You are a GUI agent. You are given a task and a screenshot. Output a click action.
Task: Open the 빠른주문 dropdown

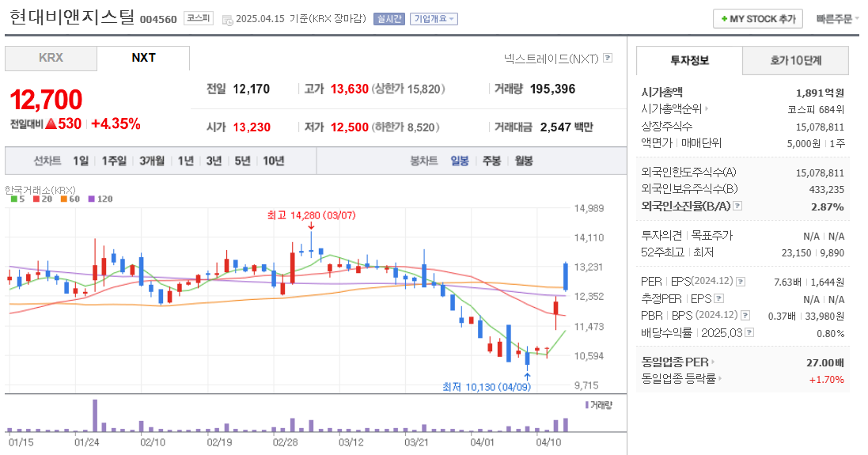click(837, 19)
